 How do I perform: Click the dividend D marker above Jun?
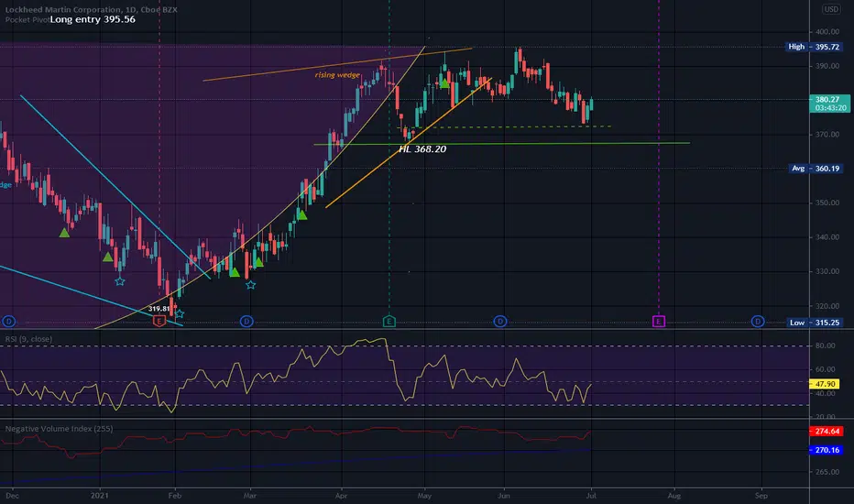click(x=500, y=322)
